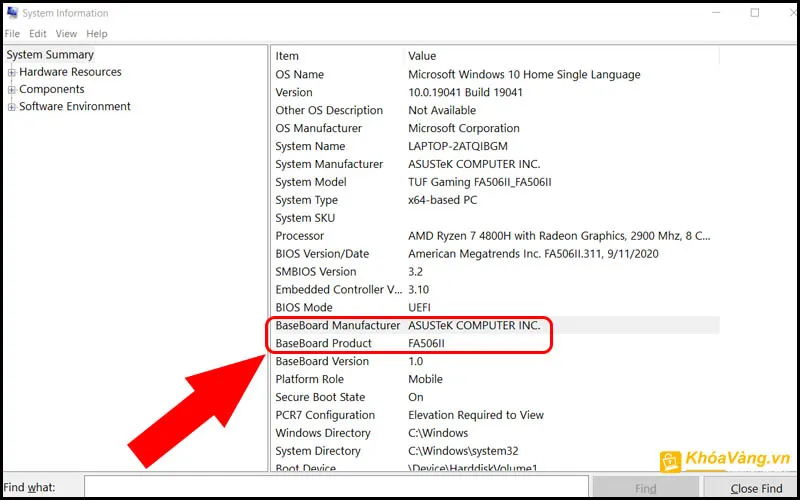Select the BIOS Version/Date row
The height and width of the screenshot is (500, 800).
(x=322, y=254)
